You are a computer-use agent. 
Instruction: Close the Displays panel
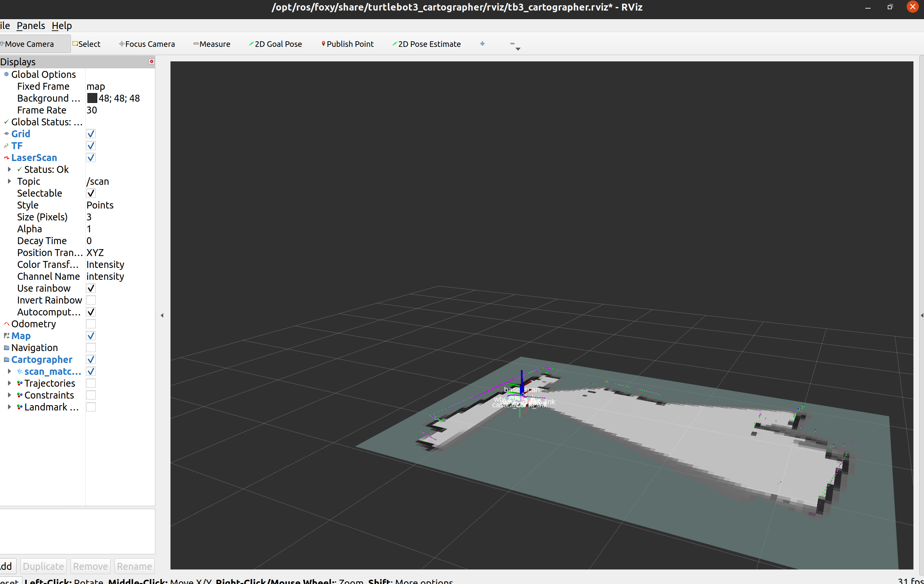click(152, 61)
